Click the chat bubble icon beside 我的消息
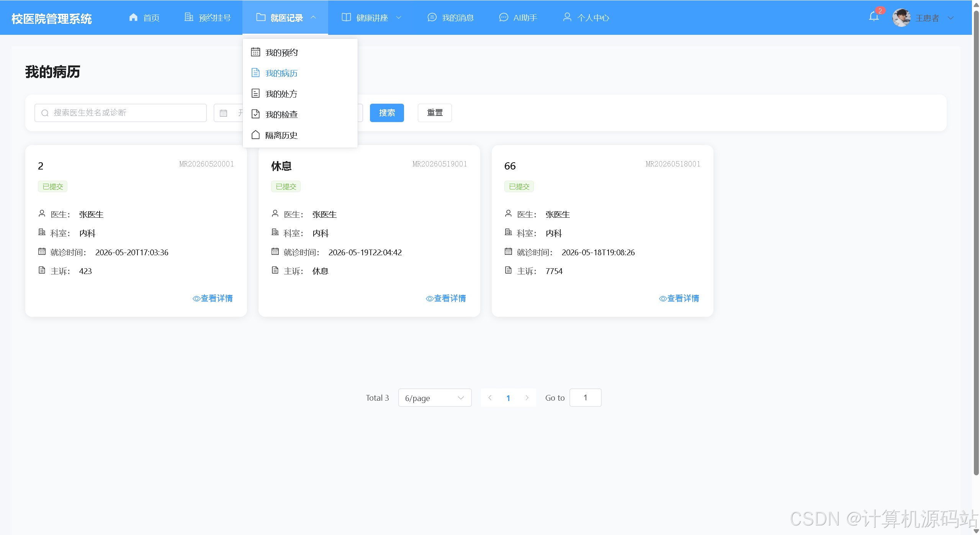The image size is (980, 535). (x=432, y=17)
